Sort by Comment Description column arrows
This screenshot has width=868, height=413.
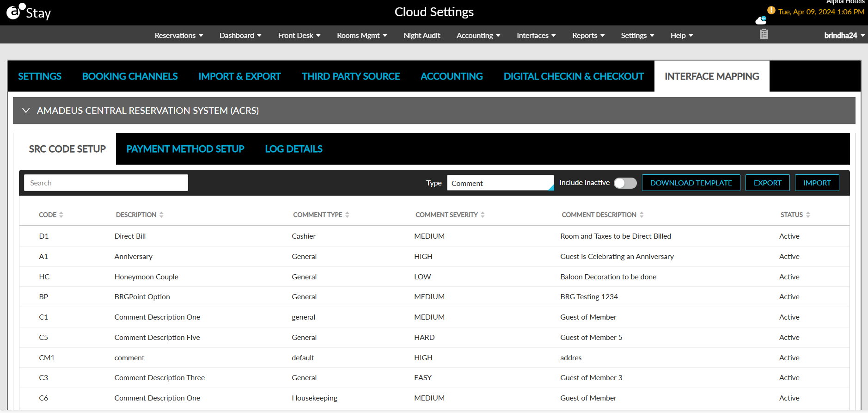(x=642, y=215)
